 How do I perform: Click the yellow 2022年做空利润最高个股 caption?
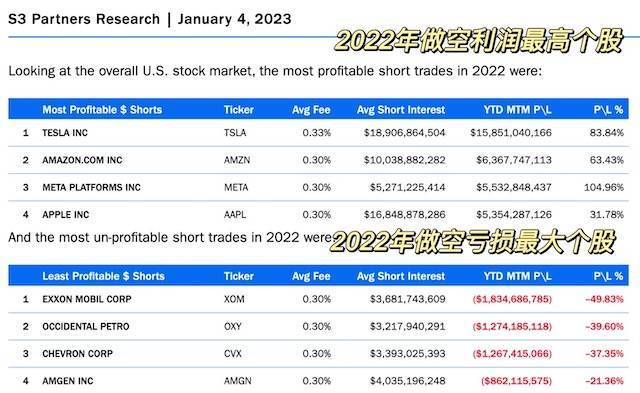[479, 41]
